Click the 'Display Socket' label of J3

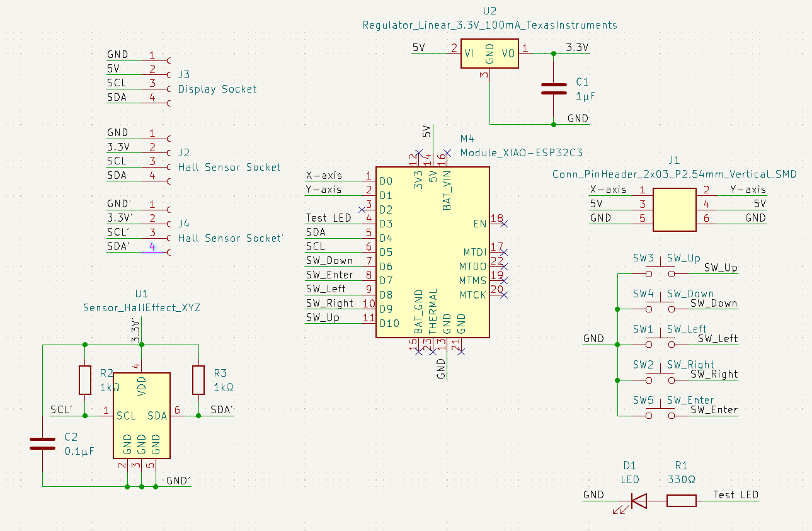[217, 89]
